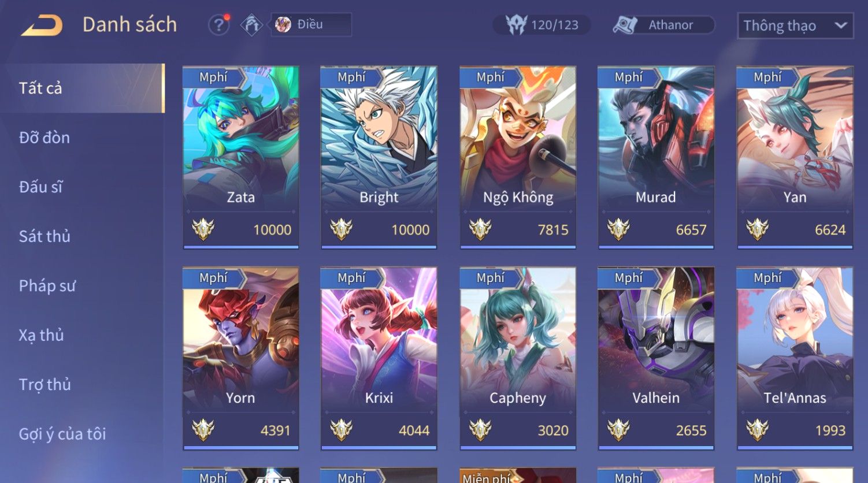Open the help question mark icon
This screenshot has height=483, width=868.
(219, 25)
